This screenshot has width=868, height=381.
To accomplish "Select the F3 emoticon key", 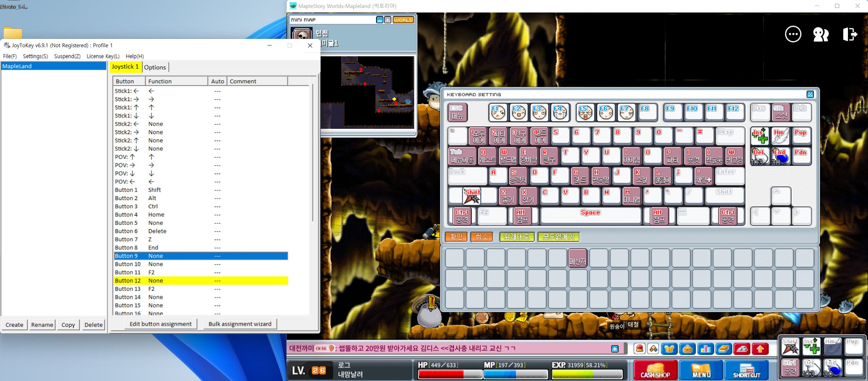I will [539, 113].
